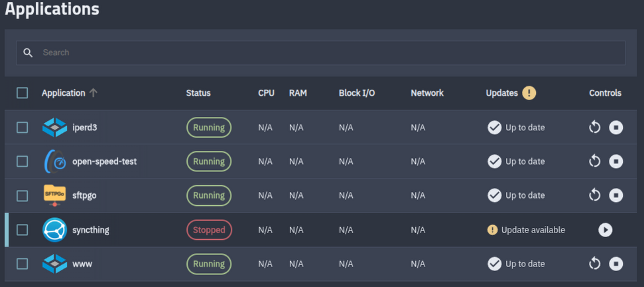The image size is (644, 287).
Task: Stop the iperd3 application
Action: click(616, 127)
